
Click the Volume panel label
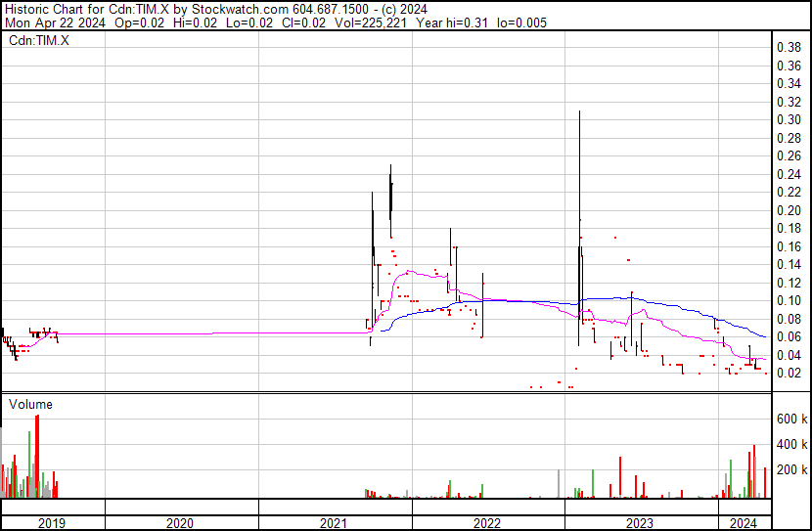[30, 404]
